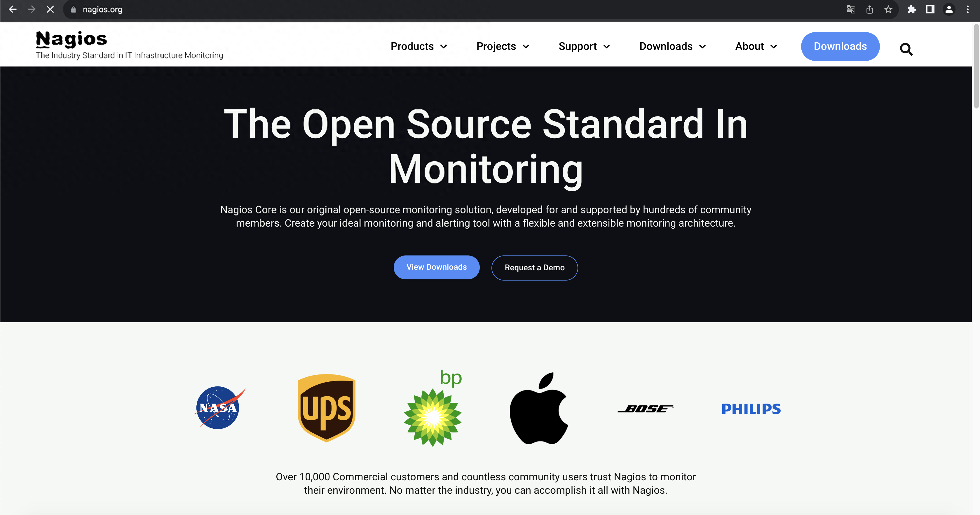
Task: Click the blue Downloads header button
Action: click(x=840, y=47)
